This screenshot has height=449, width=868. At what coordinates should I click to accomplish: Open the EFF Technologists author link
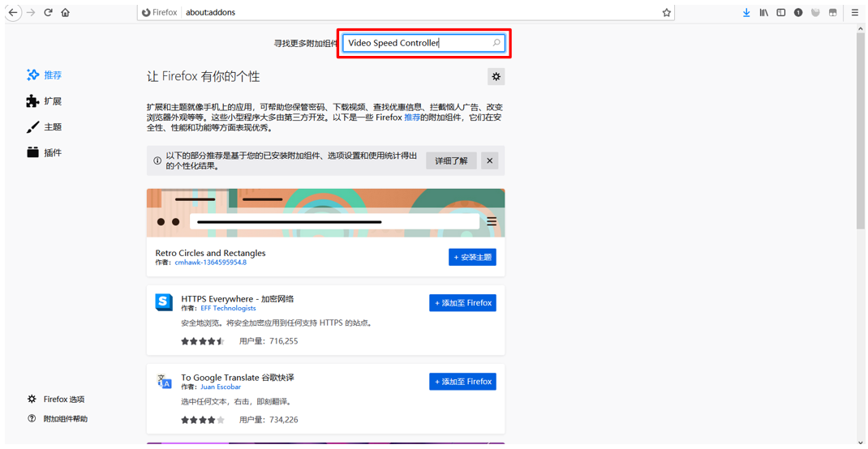click(x=228, y=308)
